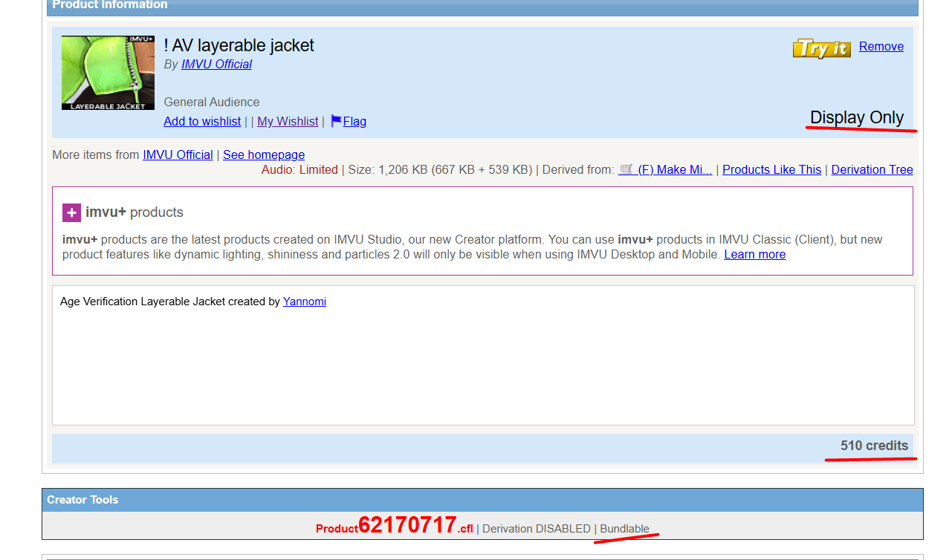View the Derivation Tree link
The height and width of the screenshot is (560, 952).
coord(872,169)
